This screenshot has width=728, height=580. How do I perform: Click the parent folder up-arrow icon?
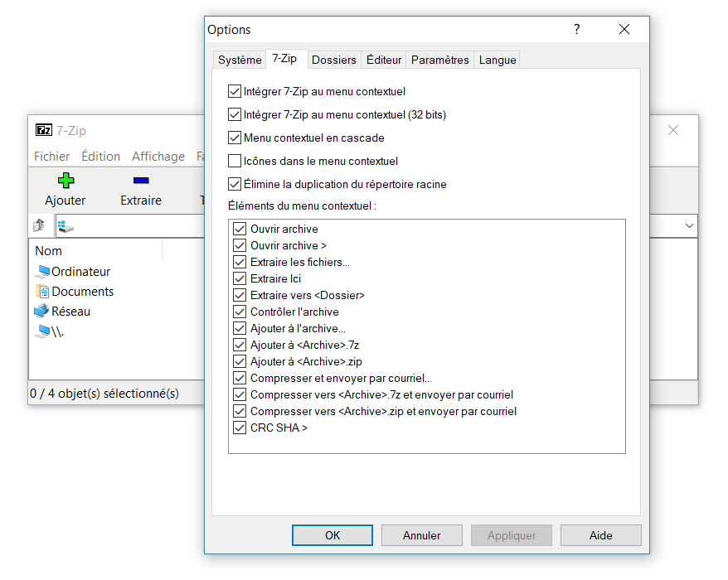pyautogui.click(x=39, y=226)
